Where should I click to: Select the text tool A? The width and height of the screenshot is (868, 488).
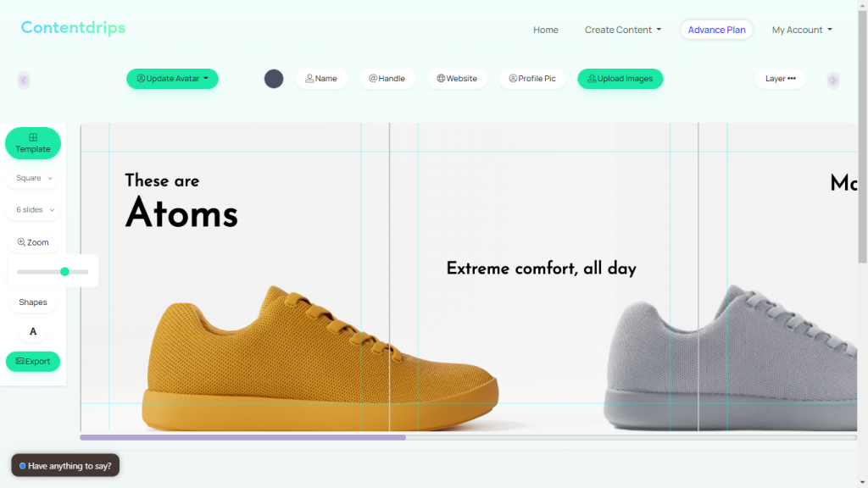point(33,331)
